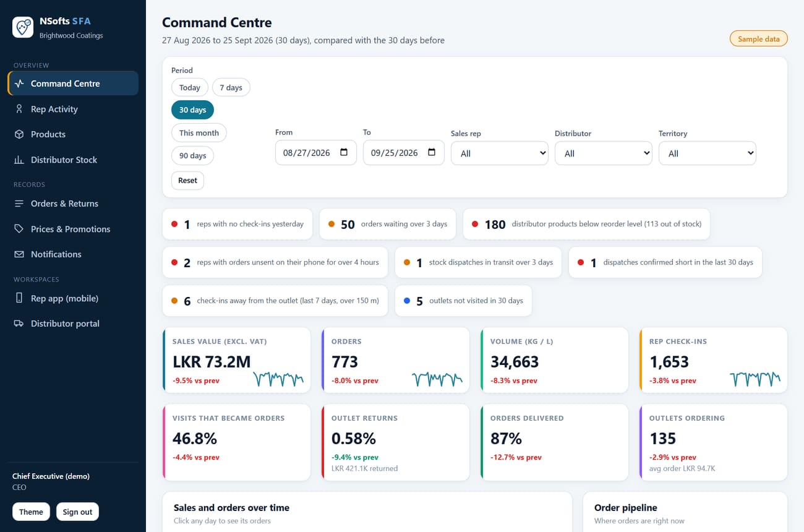Open the Sales rep dropdown
This screenshot has width=804, height=532.
coord(500,153)
